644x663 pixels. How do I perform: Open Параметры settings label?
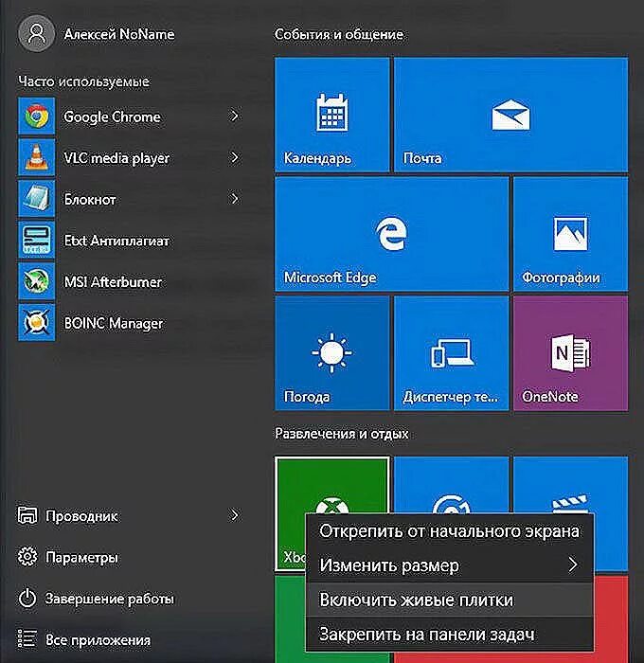click(x=82, y=558)
